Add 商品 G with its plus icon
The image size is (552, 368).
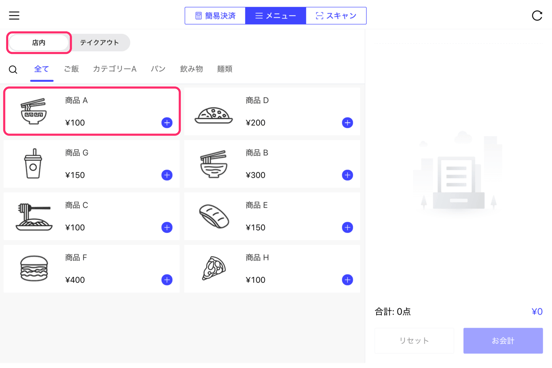click(167, 175)
